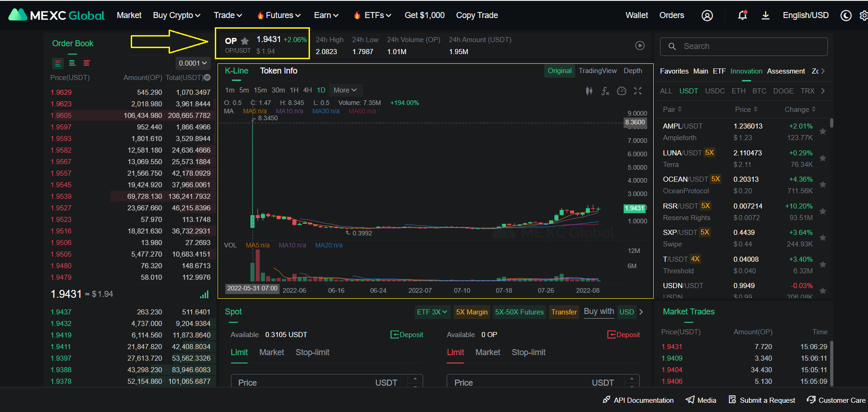
Task: Toggle the Total(USDT) column switch icon
Action: pyautogui.click(x=207, y=77)
